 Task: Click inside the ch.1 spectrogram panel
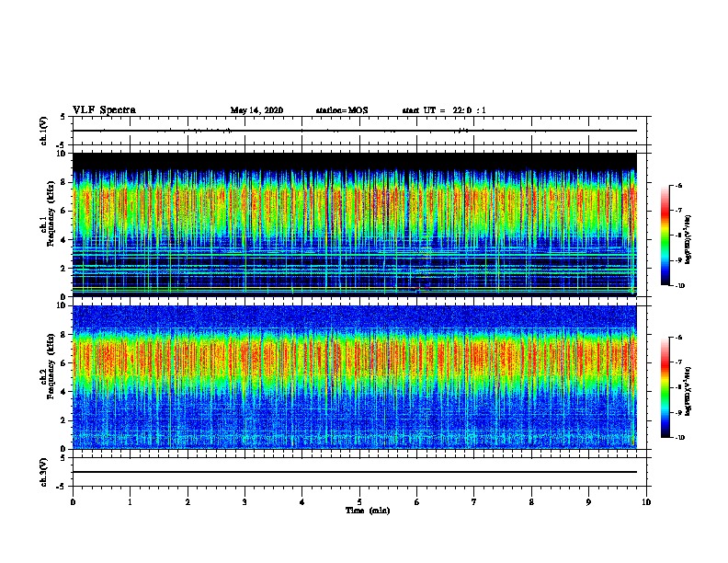tap(355, 224)
